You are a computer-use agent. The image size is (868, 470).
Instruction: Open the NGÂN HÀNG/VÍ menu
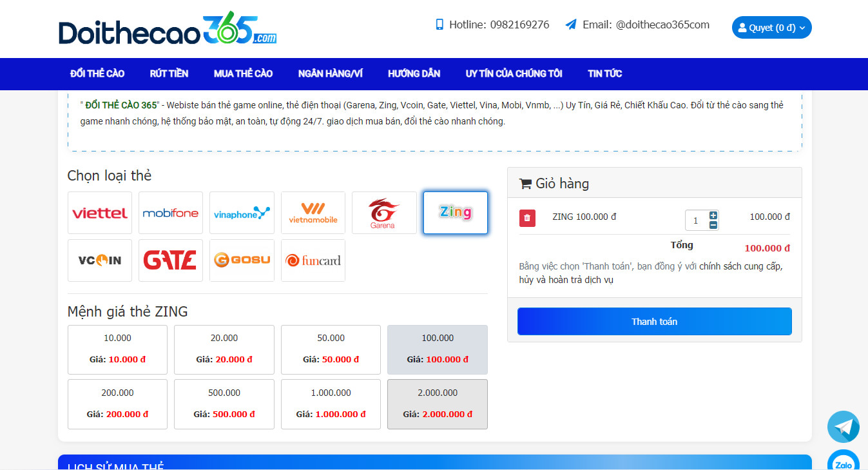pos(330,73)
